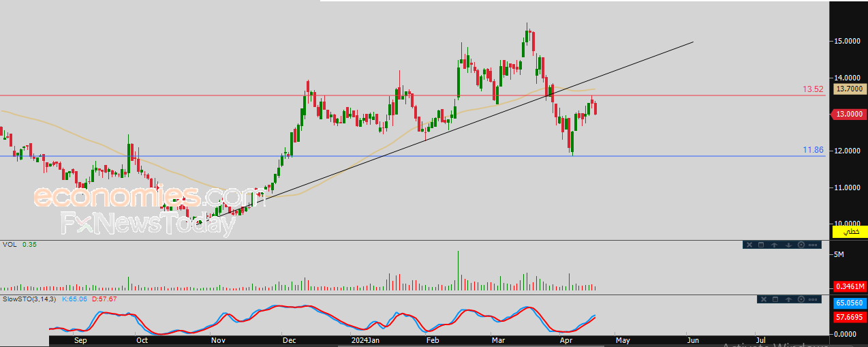Image resolution: width=868 pixels, height=347 pixels.
Task: Click the yellow linear scale button
Action: click(x=850, y=232)
